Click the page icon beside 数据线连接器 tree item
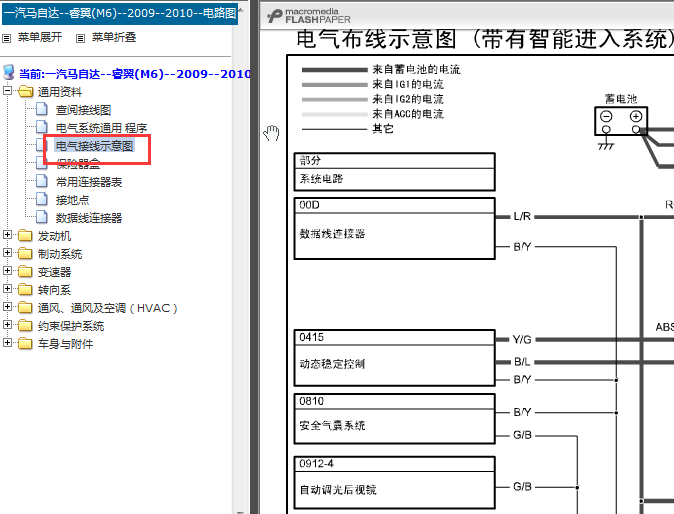 pyautogui.click(x=42, y=217)
